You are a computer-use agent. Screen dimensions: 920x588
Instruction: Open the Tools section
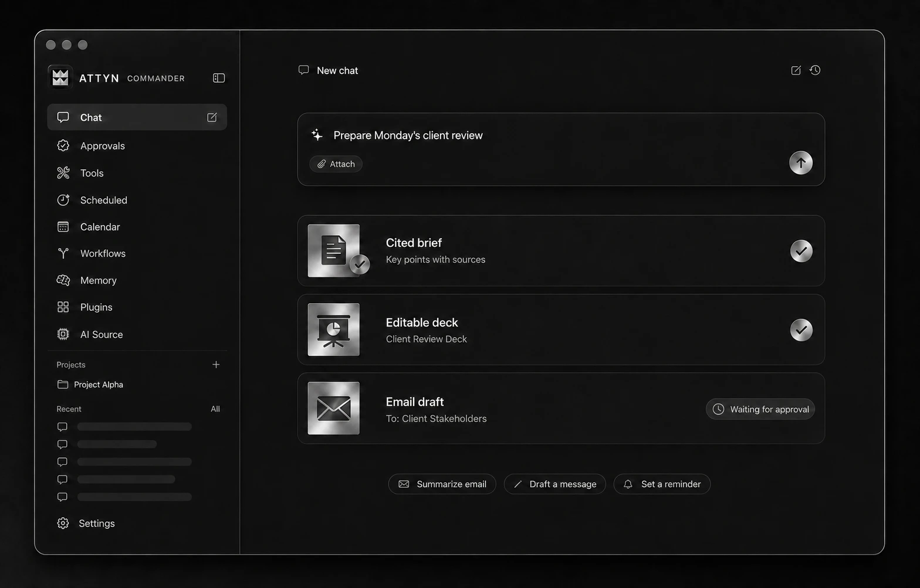point(137,173)
